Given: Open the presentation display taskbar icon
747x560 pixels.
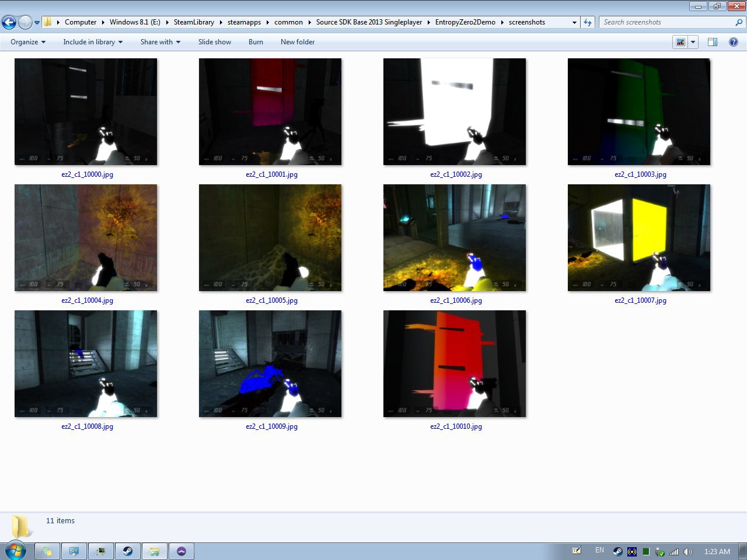Looking at the screenshot, I should [74, 551].
